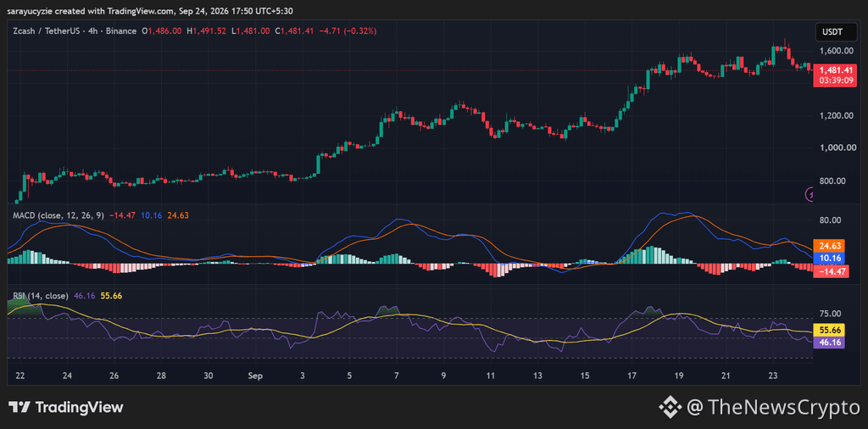
Task: Select the MACD (close, 12, 26, 9) legend
Action: click(x=58, y=215)
